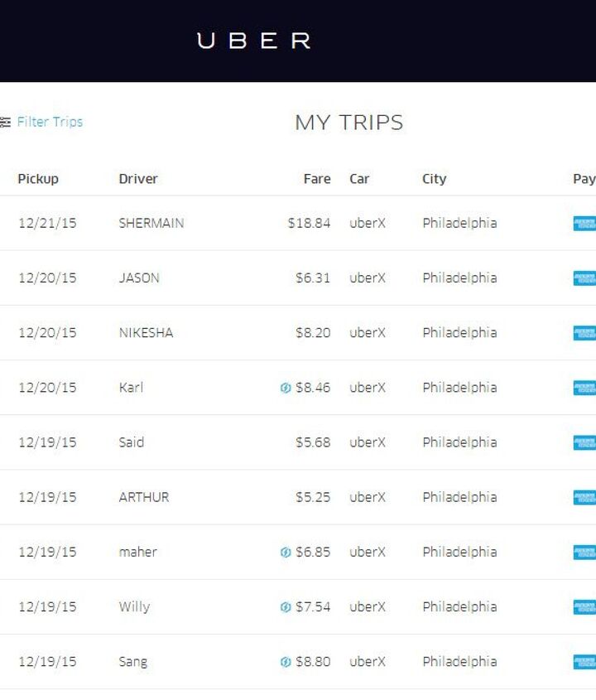Click the surge icon next to the $8.46 fare
The width and height of the screenshot is (596, 700).
pos(286,388)
